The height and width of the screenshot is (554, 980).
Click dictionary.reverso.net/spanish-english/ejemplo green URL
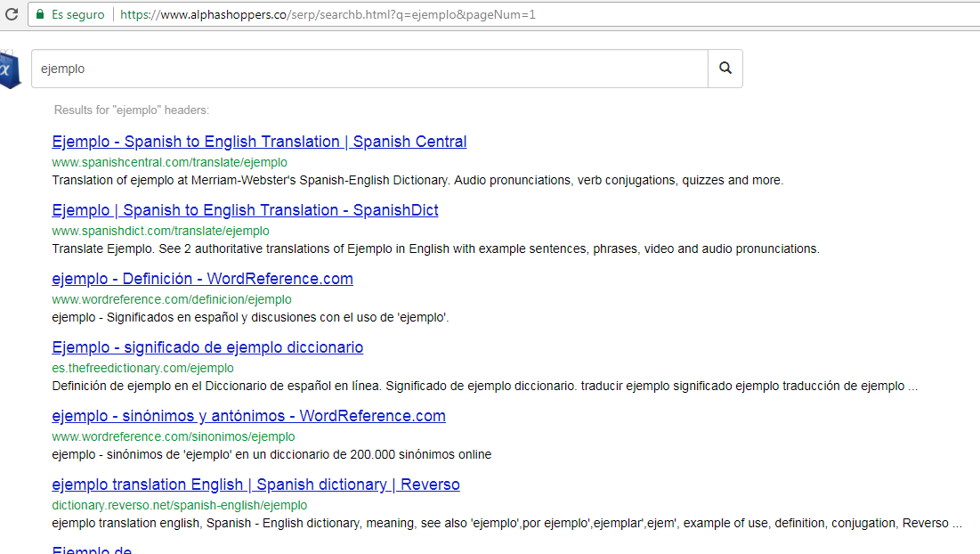180,505
